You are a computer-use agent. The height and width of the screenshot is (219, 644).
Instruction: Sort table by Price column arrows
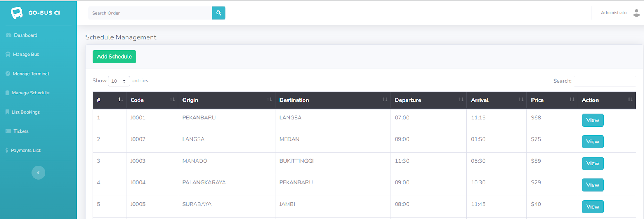pyautogui.click(x=572, y=99)
